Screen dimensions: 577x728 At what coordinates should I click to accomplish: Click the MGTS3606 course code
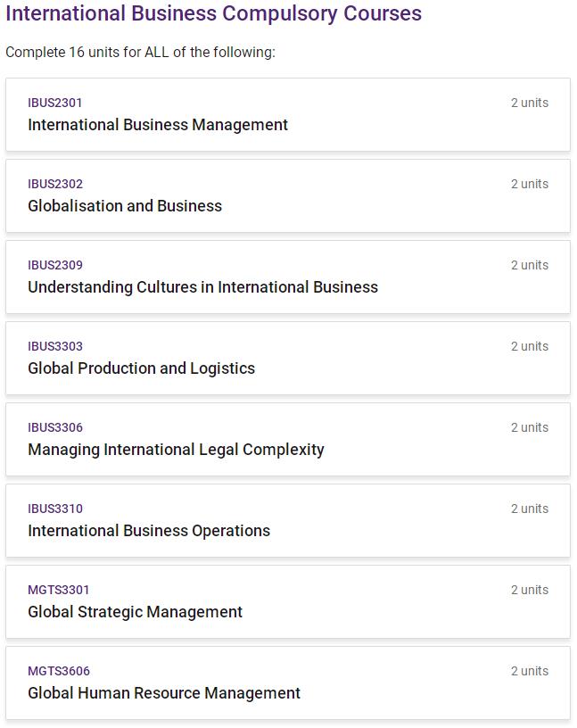[59, 671]
